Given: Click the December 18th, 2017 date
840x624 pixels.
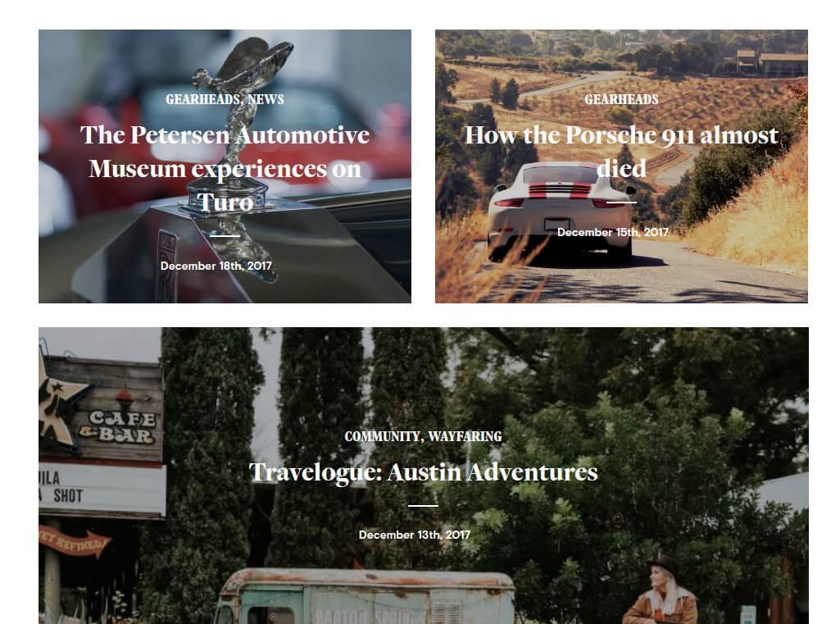Looking at the screenshot, I should [216, 266].
